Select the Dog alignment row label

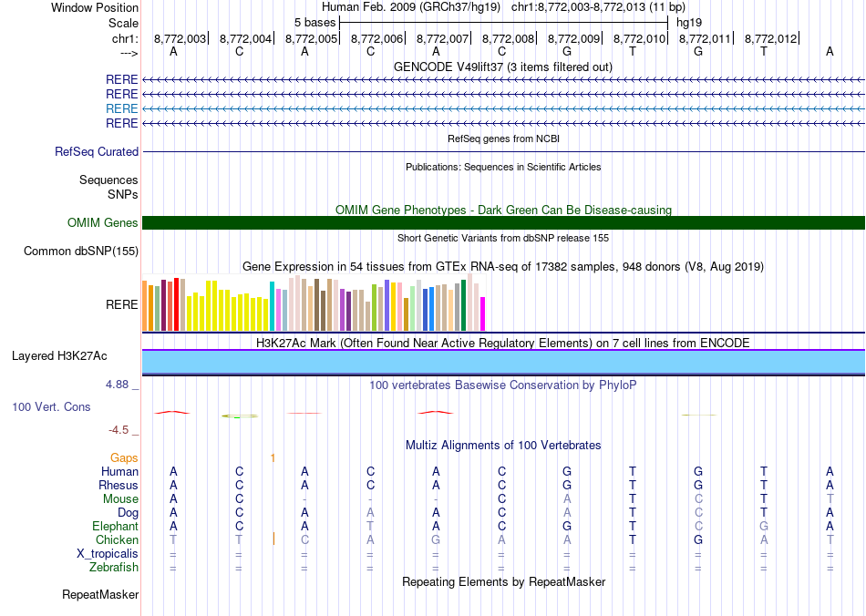pos(128,513)
